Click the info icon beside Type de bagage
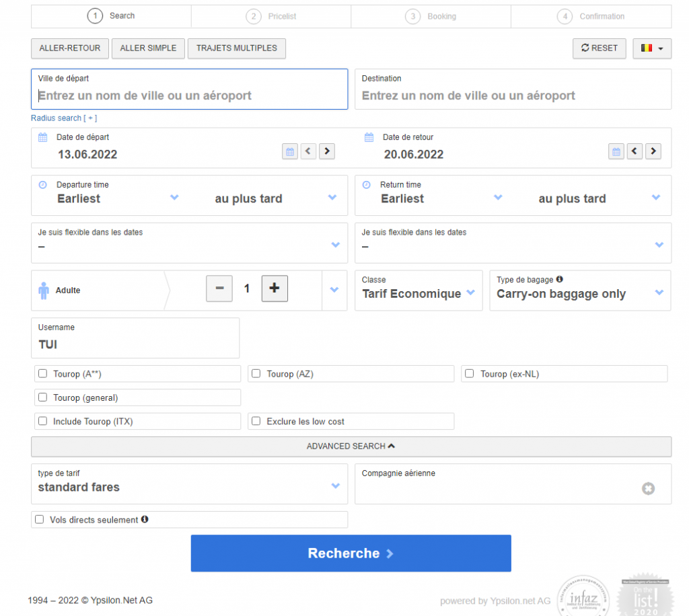689x616 pixels. (560, 280)
